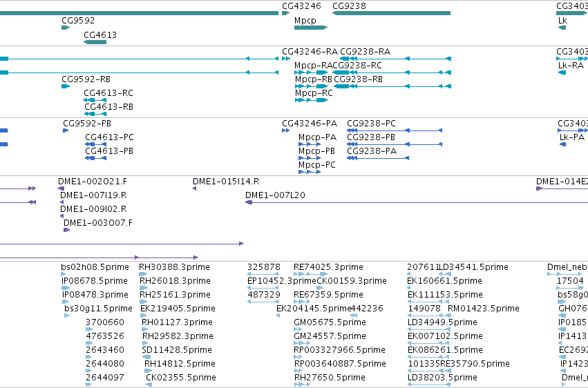Select the CG9592-PB protein label
588x388 pixels.
coord(87,124)
